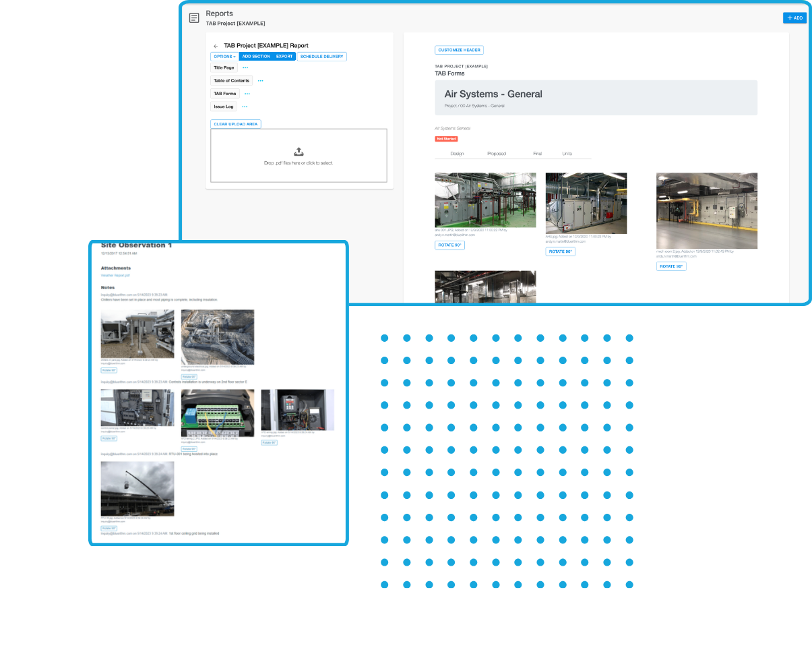
Task: Click the Site Observation 1 heading
Action: pyautogui.click(x=137, y=245)
